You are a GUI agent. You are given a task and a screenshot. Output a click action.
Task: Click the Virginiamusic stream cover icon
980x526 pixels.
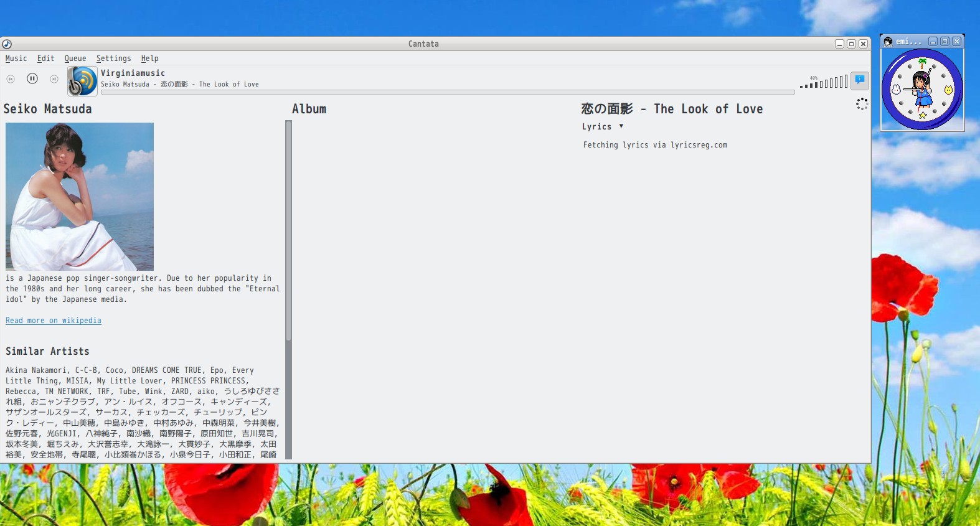[82, 82]
